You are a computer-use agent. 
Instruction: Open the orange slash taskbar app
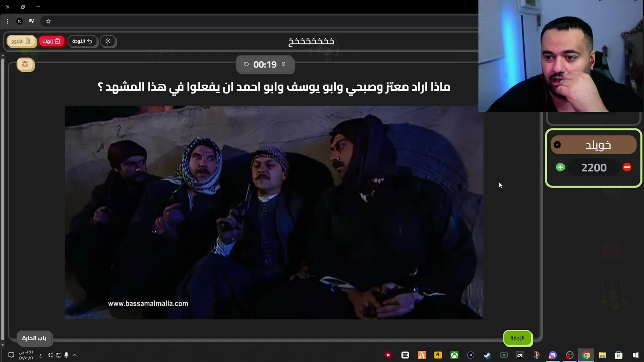[x=422, y=355]
